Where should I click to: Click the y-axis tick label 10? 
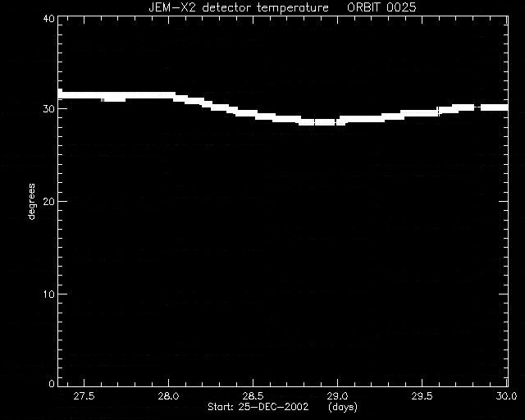(49, 294)
